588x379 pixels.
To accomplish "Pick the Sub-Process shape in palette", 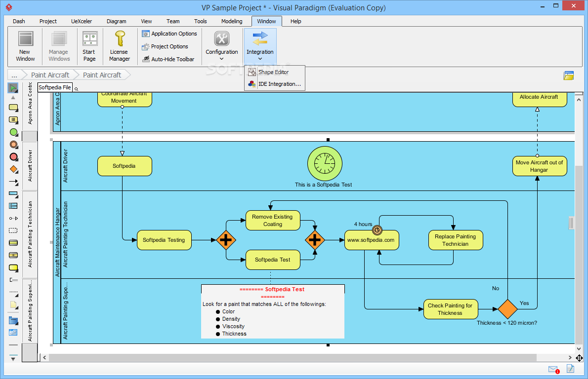I will pos(13,120).
